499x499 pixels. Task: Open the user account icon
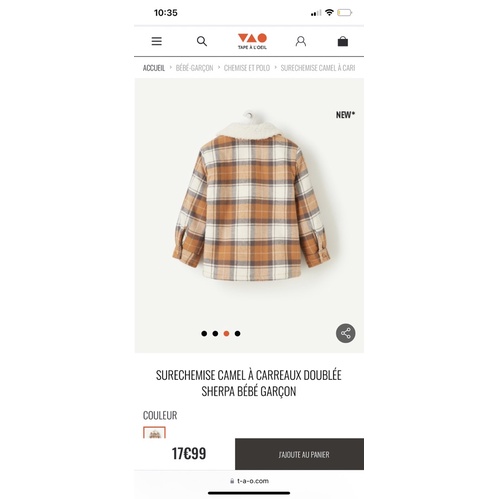(x=301, y=41)
